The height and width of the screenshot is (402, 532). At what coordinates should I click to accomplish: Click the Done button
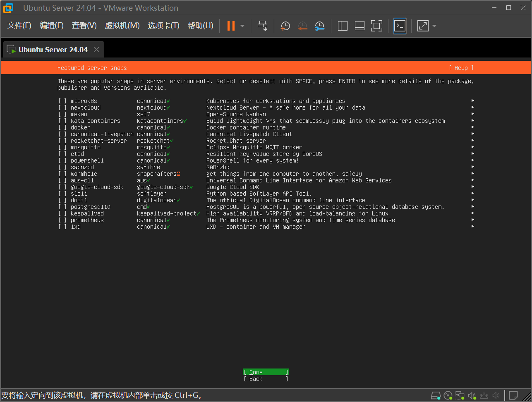point(266,372)
